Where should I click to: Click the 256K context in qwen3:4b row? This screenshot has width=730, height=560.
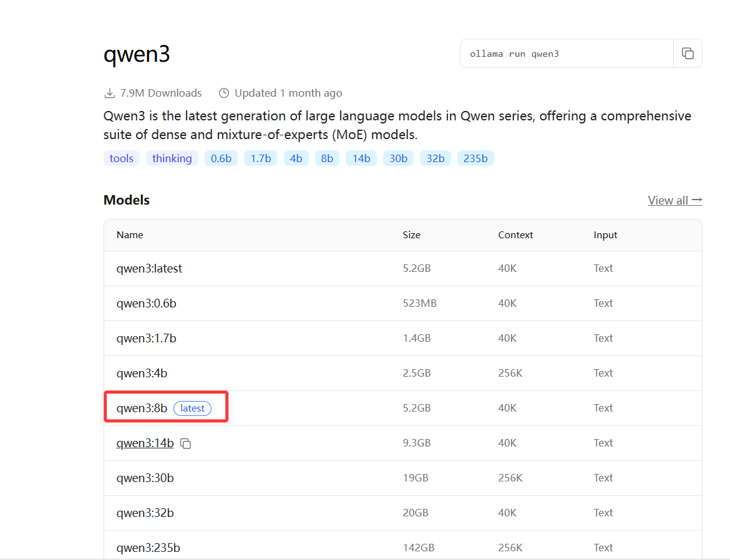click(510, 374)
